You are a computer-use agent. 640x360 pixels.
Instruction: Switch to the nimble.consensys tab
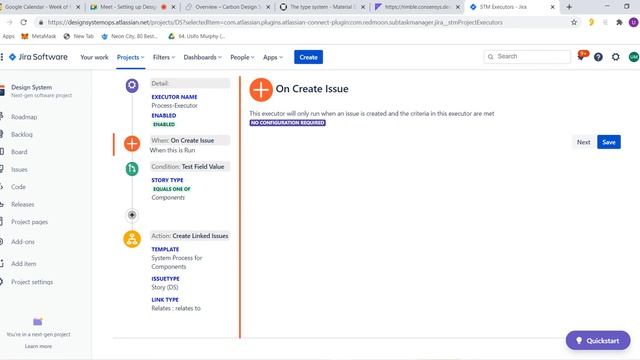(x=412, y=7)
